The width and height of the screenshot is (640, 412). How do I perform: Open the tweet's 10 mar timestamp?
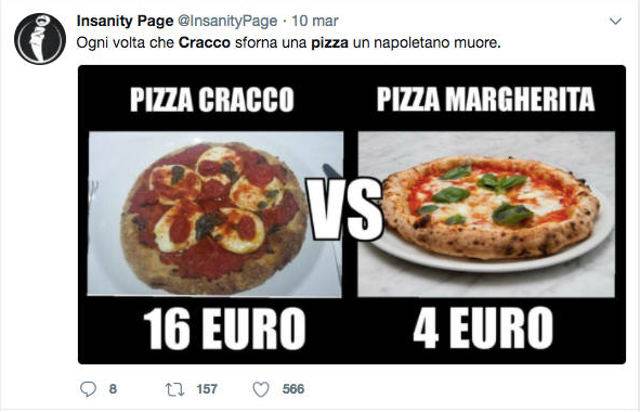(x=315, y=21)
